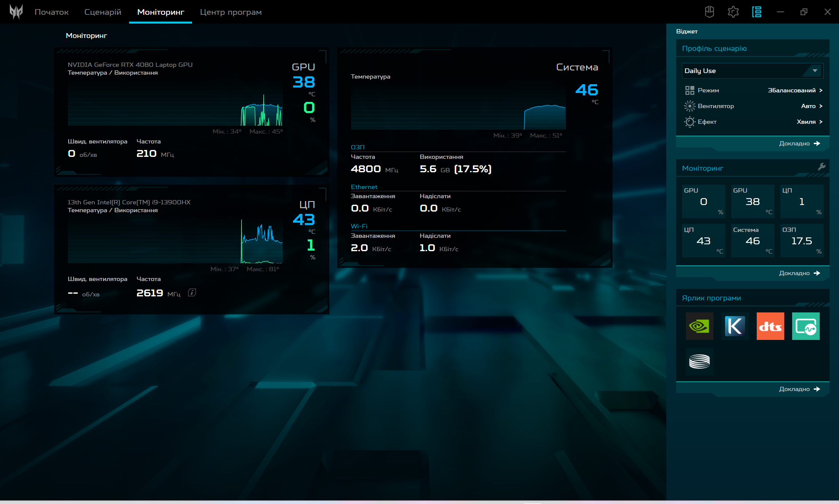This screenshot has height=504, width=839.
Task: Click CPU frequency info icon
Action: coord(192,293)
